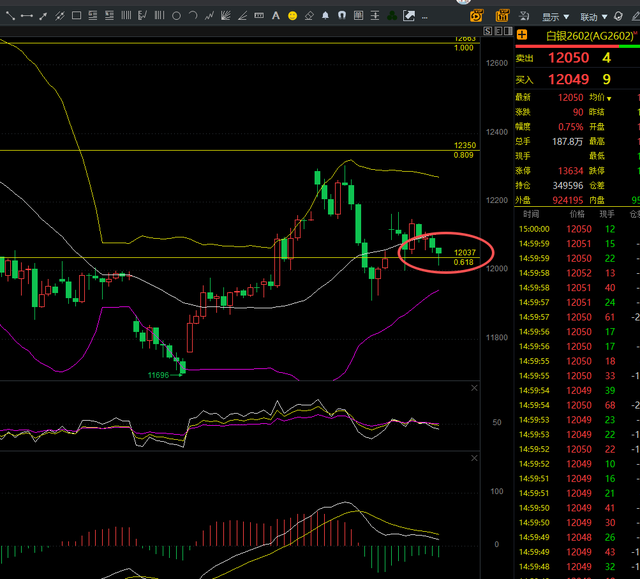Select the tick row with price 12052

coord(577,273)
